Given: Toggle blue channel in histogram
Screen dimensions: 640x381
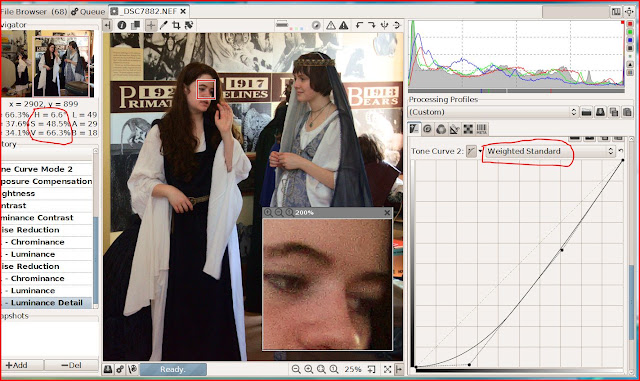Looking at the screenshot, I should pyautogui.click(x=630, y=40).
